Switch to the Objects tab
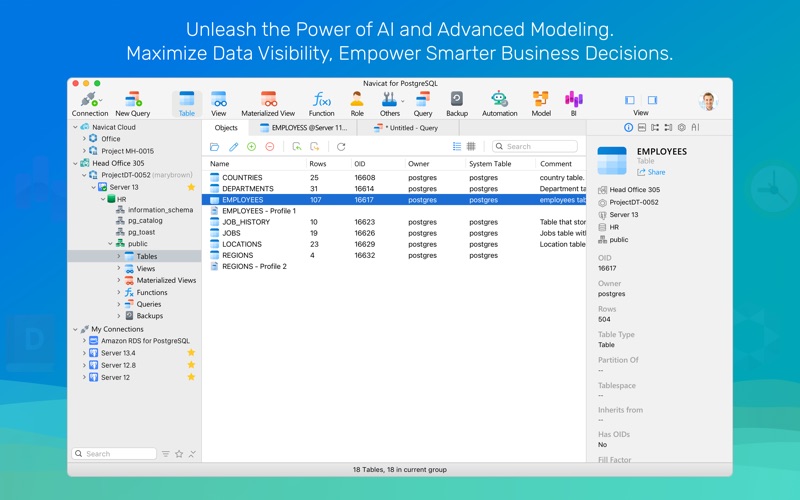The image size is (800, 500). [x=226, y=128]
